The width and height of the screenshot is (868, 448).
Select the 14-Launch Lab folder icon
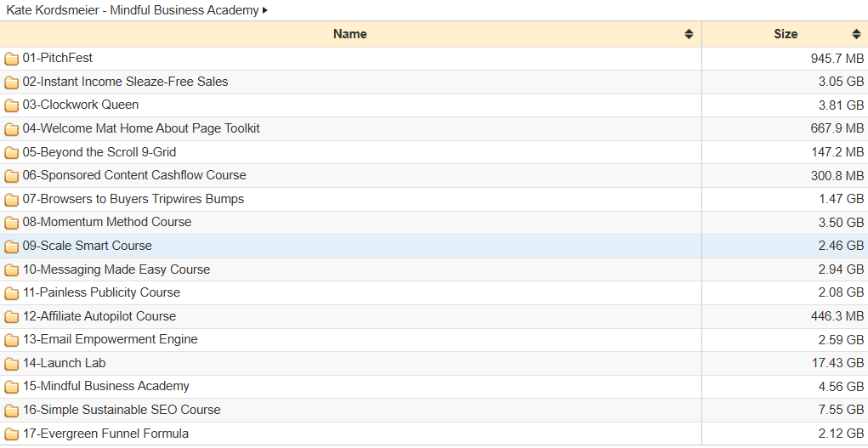[11, 364]
